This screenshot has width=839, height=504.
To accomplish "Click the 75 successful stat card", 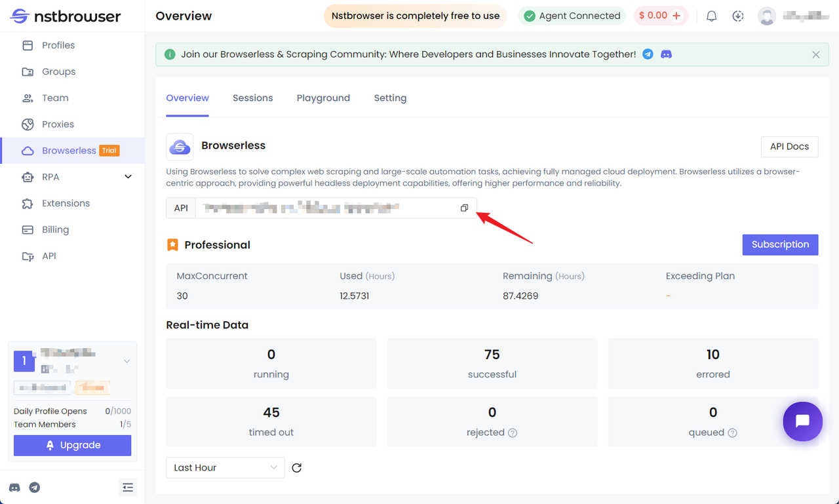I will tap(492, 364).
